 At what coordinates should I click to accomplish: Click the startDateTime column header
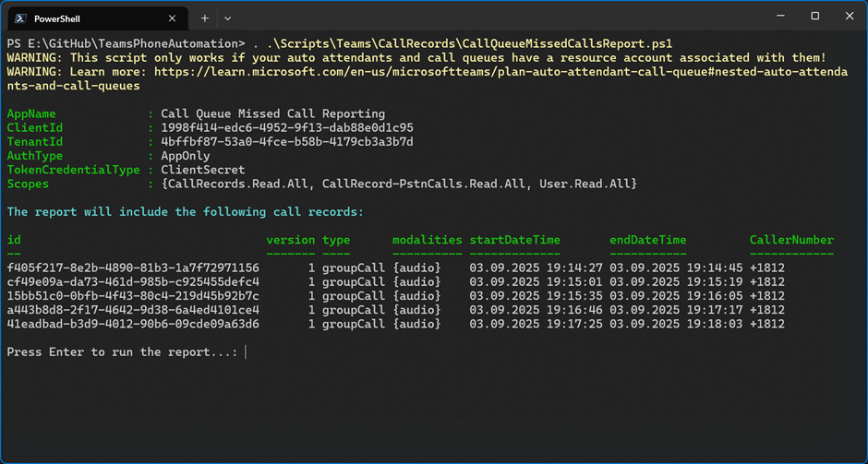514,240
